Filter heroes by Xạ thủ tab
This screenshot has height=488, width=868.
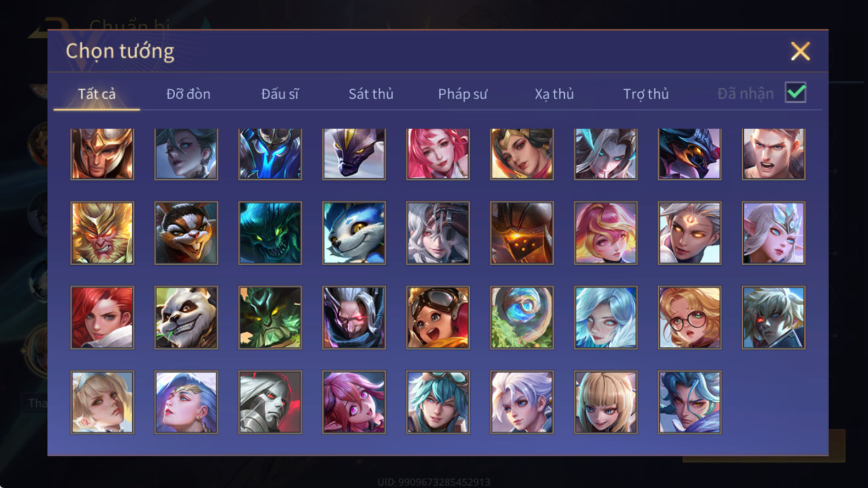tap(554, 94)
